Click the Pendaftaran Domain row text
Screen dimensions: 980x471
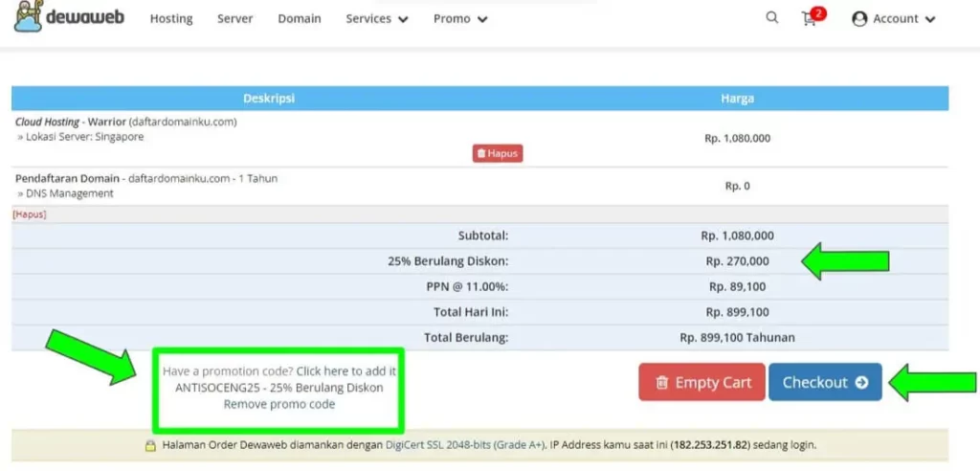pyautogui.click(x=146, y=178)
